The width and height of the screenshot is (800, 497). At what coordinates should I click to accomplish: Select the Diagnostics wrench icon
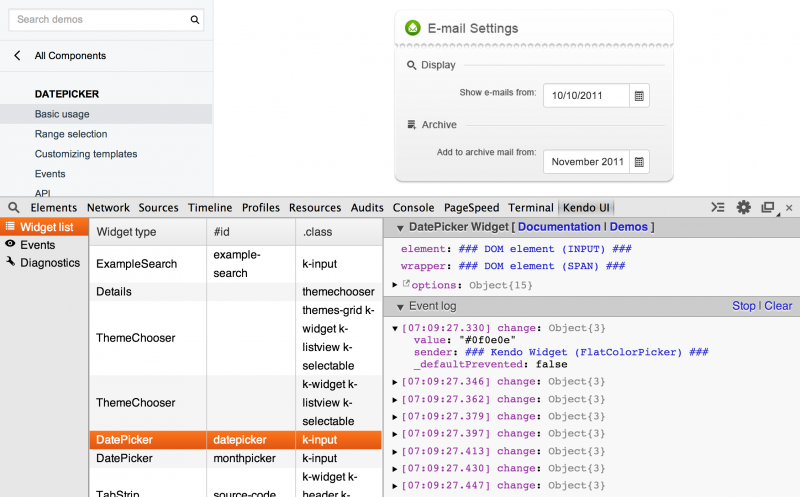(x=10, y=261)
